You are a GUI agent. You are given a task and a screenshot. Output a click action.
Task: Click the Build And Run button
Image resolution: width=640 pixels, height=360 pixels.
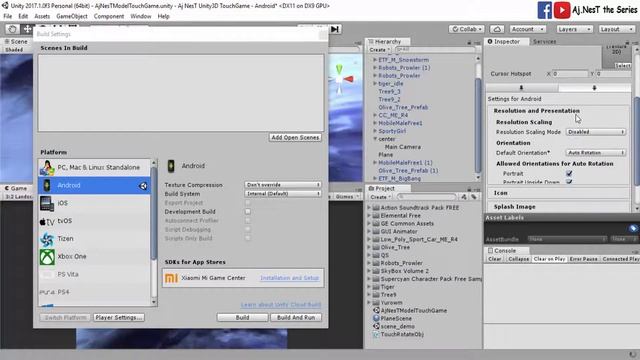pos(296,318)
